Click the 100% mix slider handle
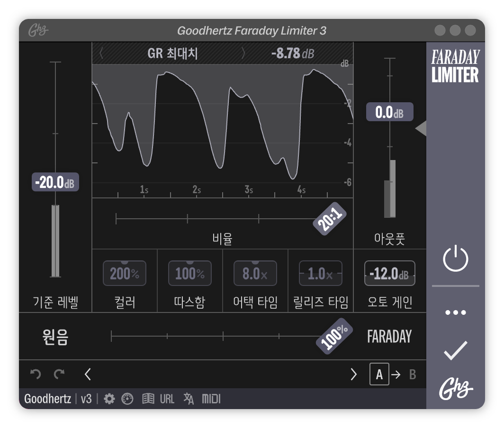 (334, 336)
